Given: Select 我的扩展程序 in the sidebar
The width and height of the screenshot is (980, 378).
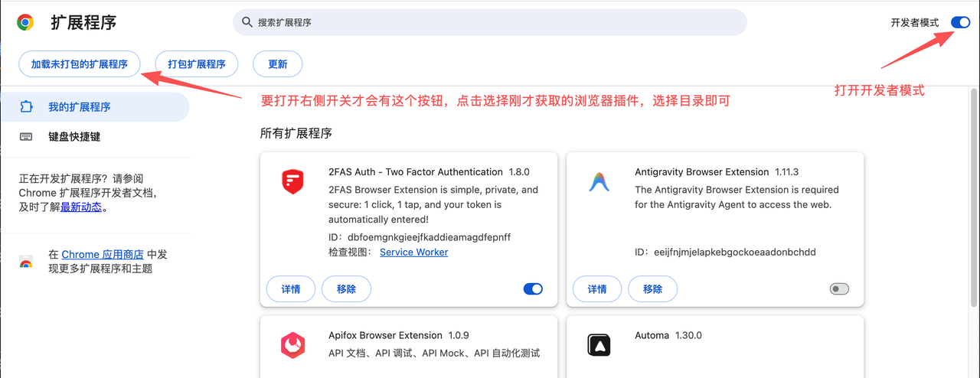Looking at the screenshot, I should coord(79,107).
